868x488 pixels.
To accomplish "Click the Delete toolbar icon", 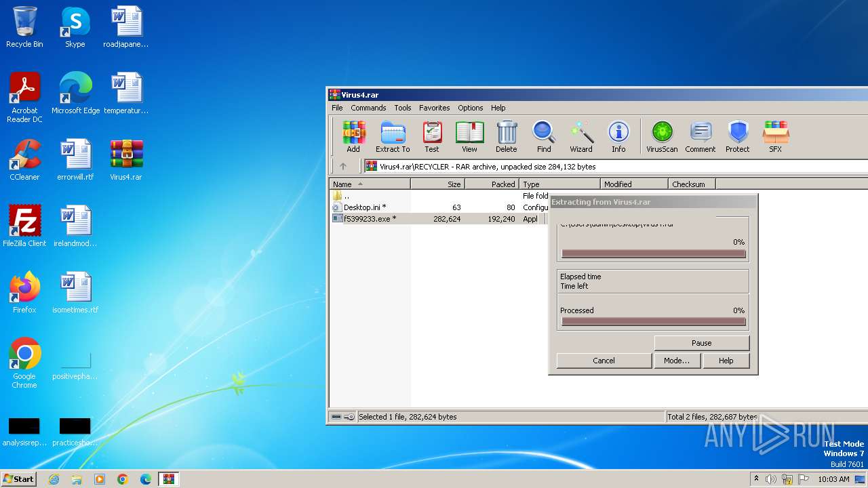I will click(506, 137).
